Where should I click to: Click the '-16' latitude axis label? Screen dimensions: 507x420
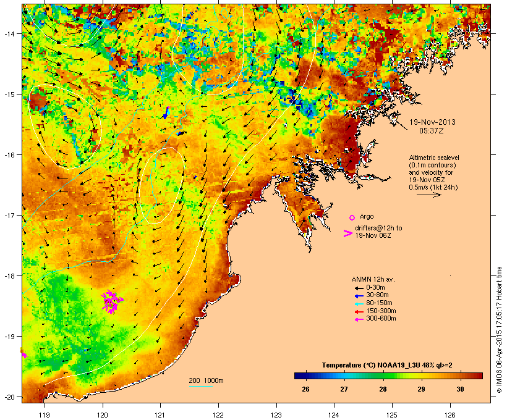[9, 155]
